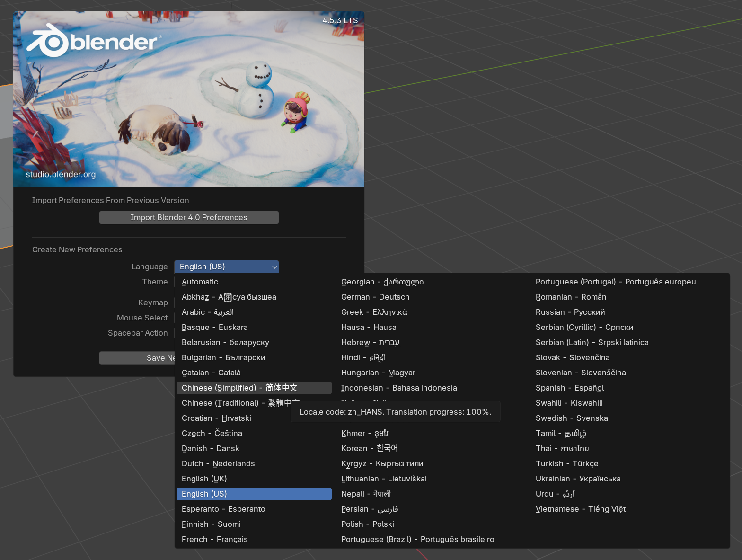
Task: Choose Arabic from the language list
Action: (254, 312)
